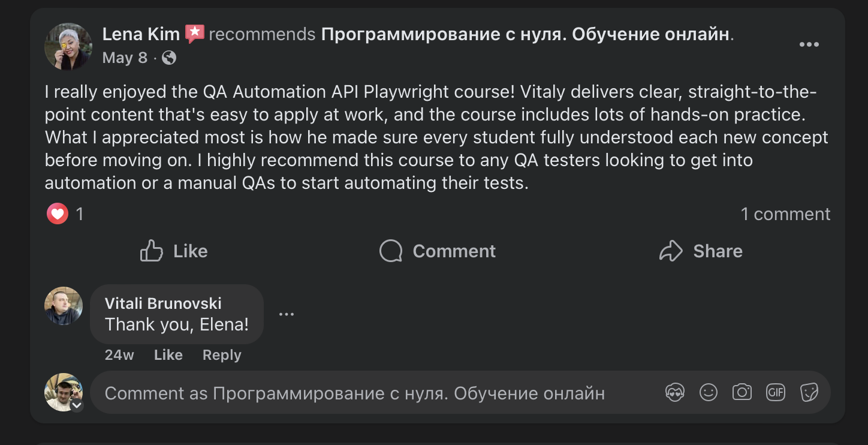Open the 1 comment link
The image size is (868, 445).
click(786, 214)
